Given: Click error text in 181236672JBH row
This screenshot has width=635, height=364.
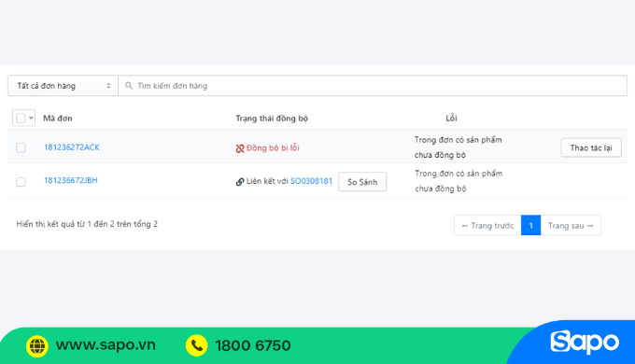Looking at the screenshot, I should click(x=459, y=181).
